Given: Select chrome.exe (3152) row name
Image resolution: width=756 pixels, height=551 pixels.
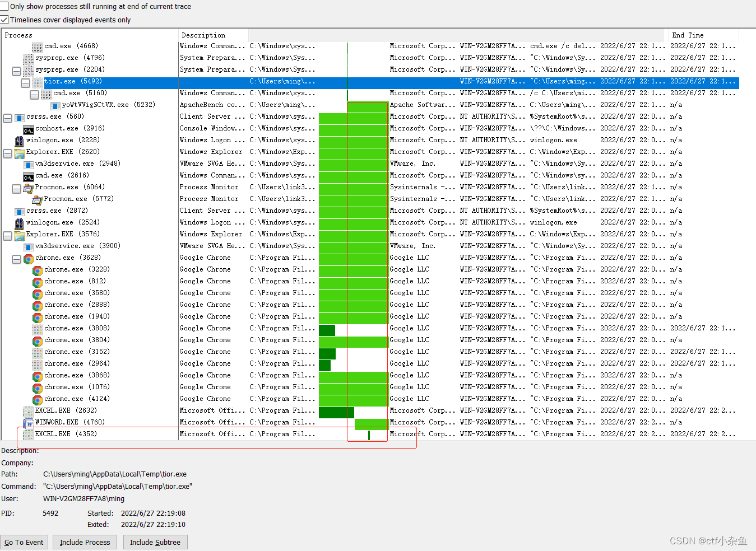Looking at the screenshot, I should [x=77, y=352].
